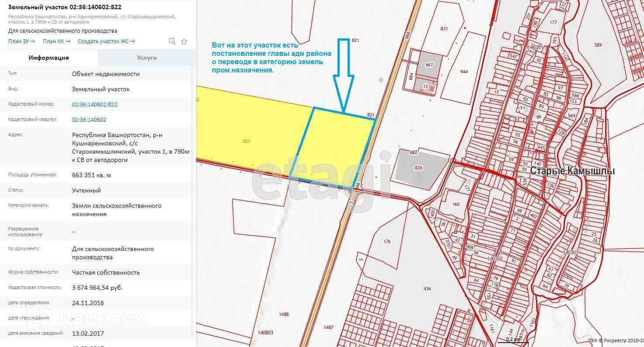The image size is (644, 347).
Task: Click parcel 831 on the map
Action: point(444,29)
